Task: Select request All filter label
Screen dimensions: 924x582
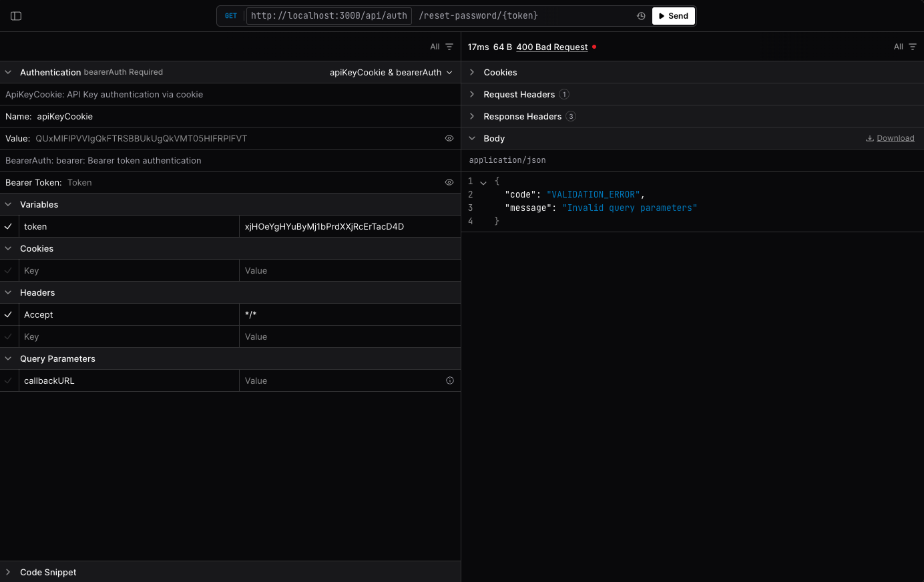Action: click(435, 47)
